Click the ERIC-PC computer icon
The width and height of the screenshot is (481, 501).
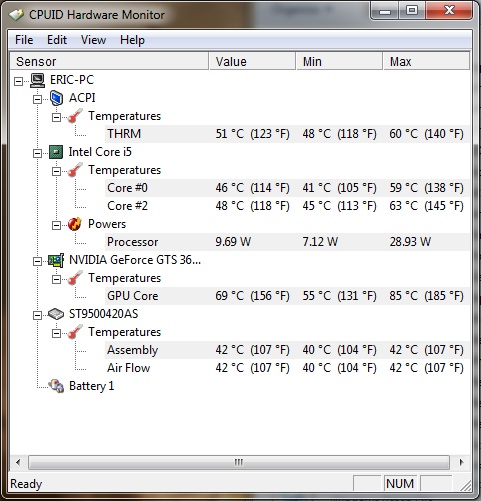pos(37,80)
